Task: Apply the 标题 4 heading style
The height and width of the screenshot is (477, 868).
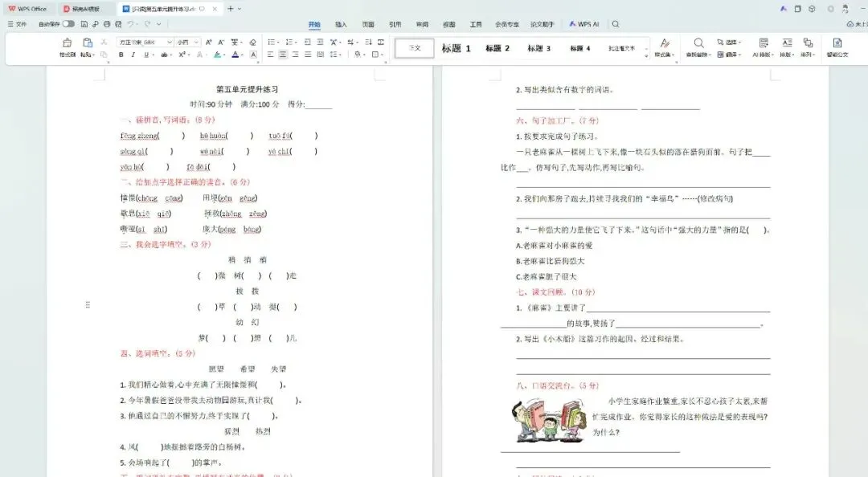Action: pos(580,48)
